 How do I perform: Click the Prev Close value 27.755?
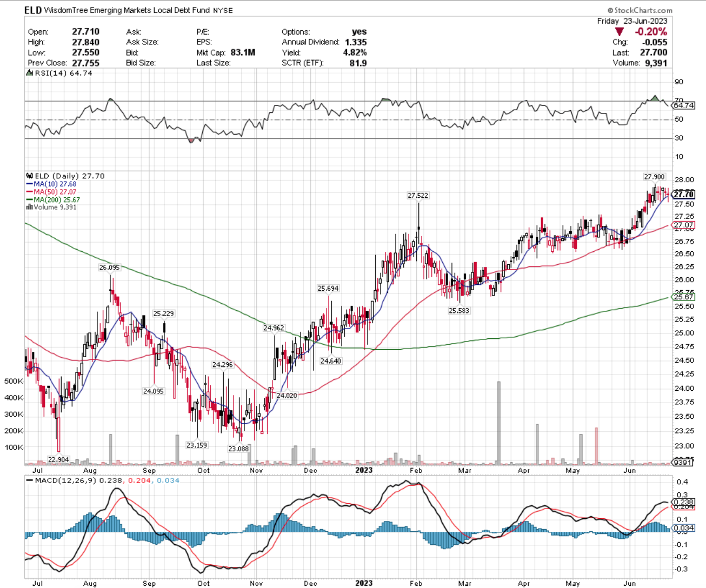coord(86,63)
